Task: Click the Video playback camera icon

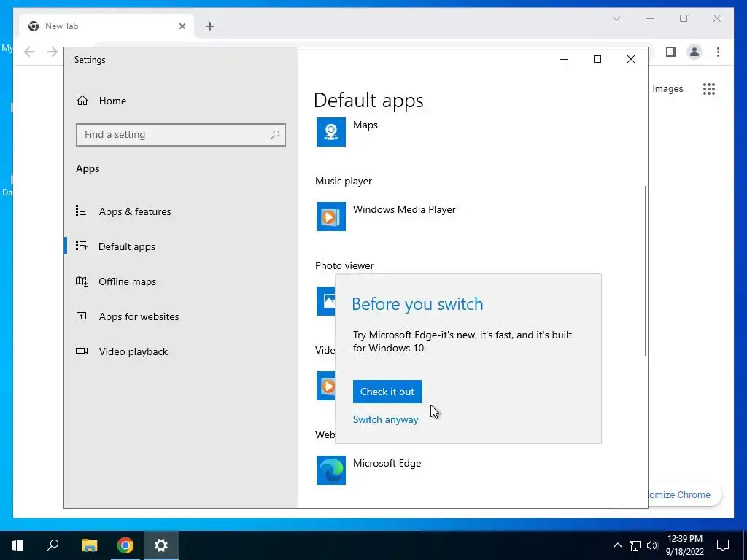Action: (x=82, y=351)
